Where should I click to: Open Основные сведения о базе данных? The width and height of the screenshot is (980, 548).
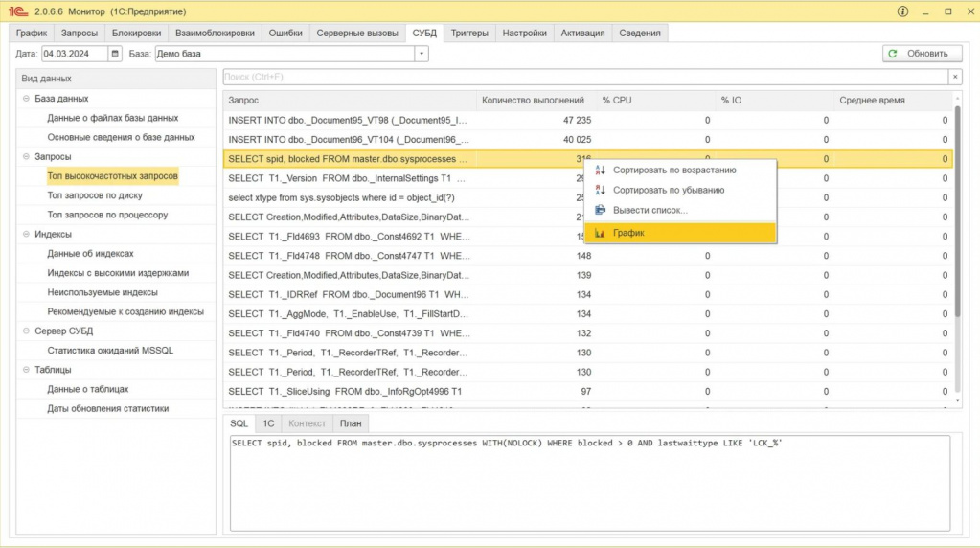(x=122, y=137)
